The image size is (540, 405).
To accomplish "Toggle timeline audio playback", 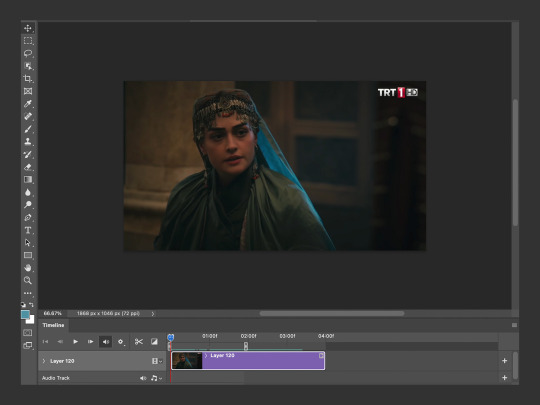I will tap(105, 342).
